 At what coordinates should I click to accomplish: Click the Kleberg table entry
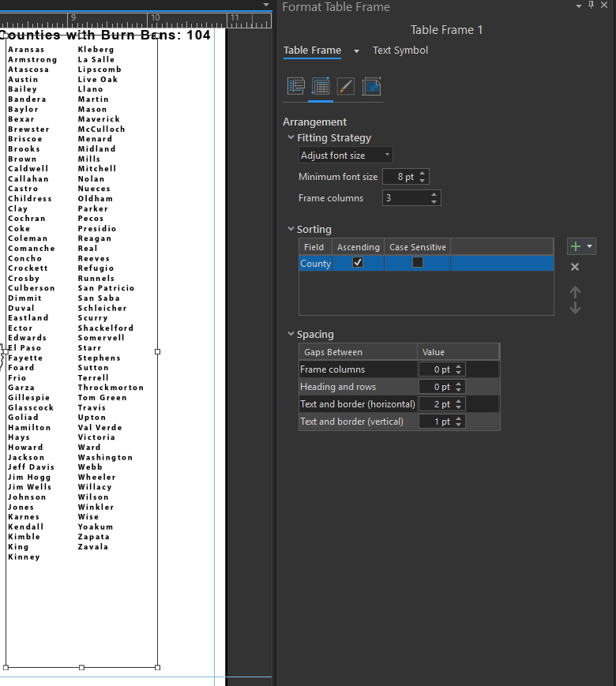pyautogui.click(x=96, y=50)
